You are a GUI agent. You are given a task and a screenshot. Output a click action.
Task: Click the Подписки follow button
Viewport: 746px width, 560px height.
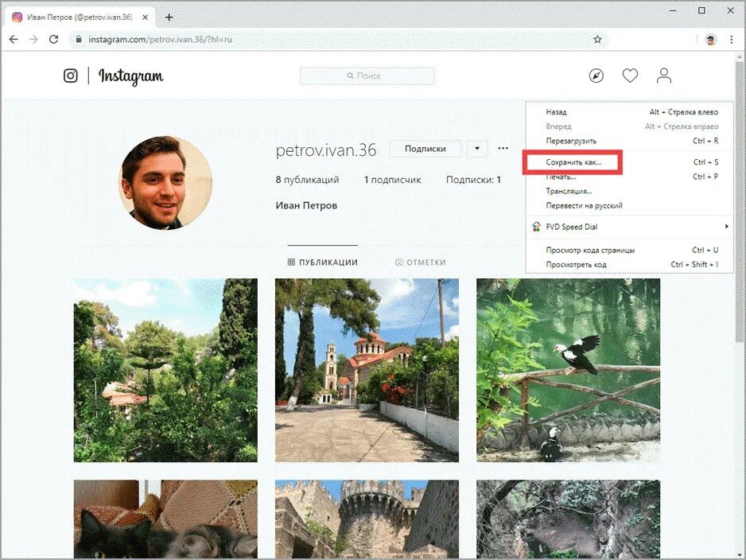[425, 149]
